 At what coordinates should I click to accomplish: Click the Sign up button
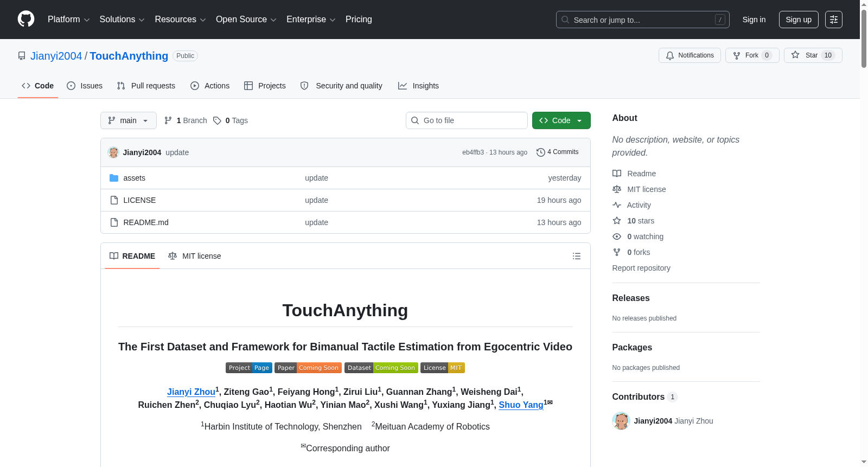(799, 20)
